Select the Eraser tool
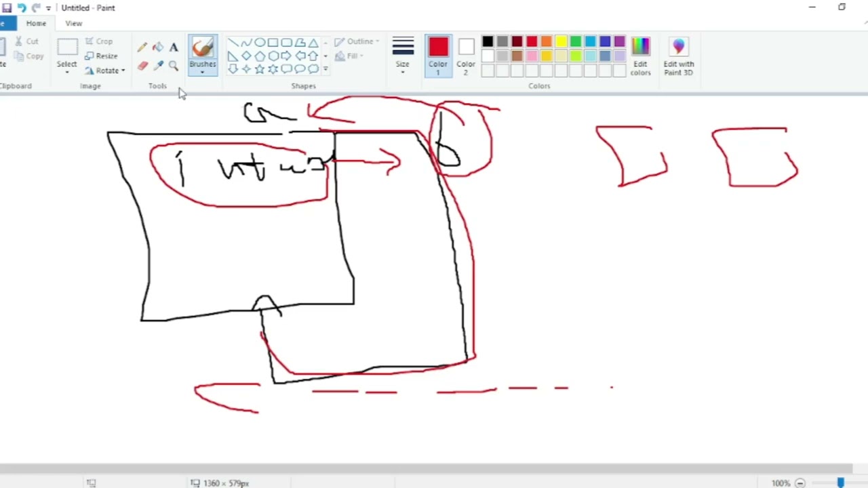The width and height of the screenshot is (868, 488). coord(142,65)
